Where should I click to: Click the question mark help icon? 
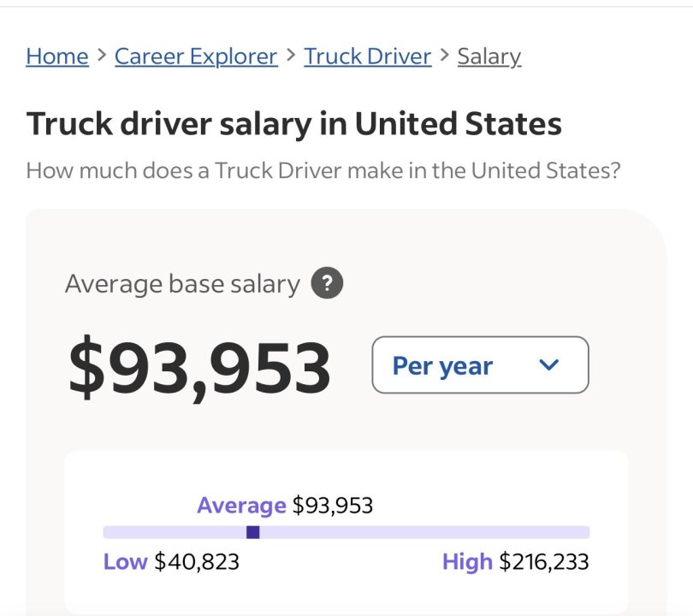coord(327,283)
